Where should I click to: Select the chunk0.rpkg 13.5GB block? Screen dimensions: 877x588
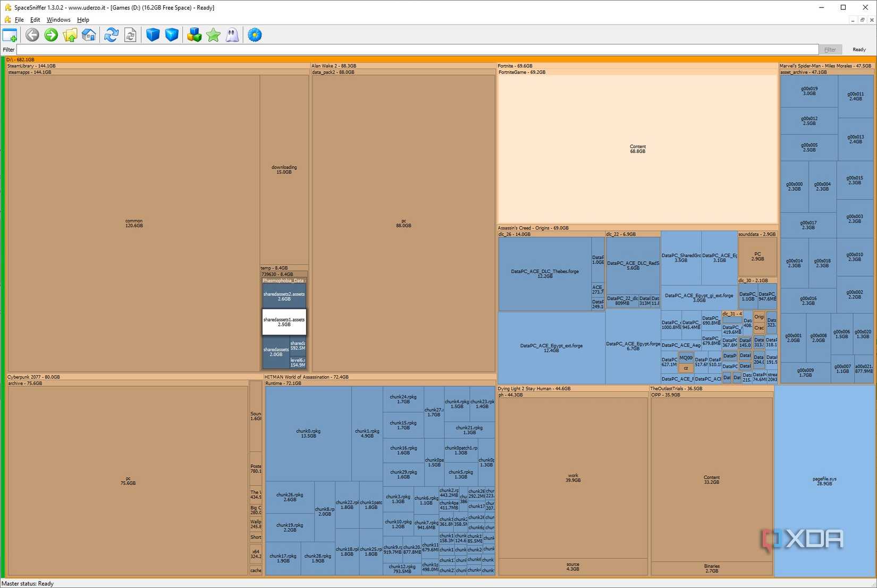click(308, 433)
